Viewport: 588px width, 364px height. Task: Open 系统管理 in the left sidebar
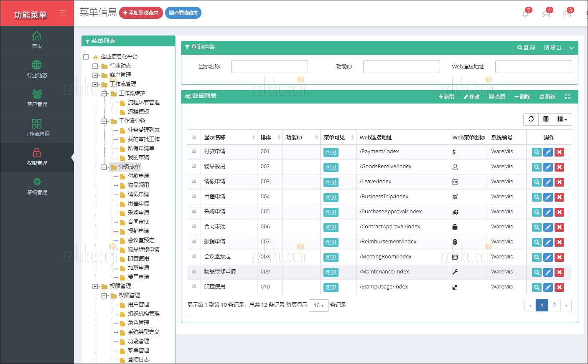tap(37, 186)
